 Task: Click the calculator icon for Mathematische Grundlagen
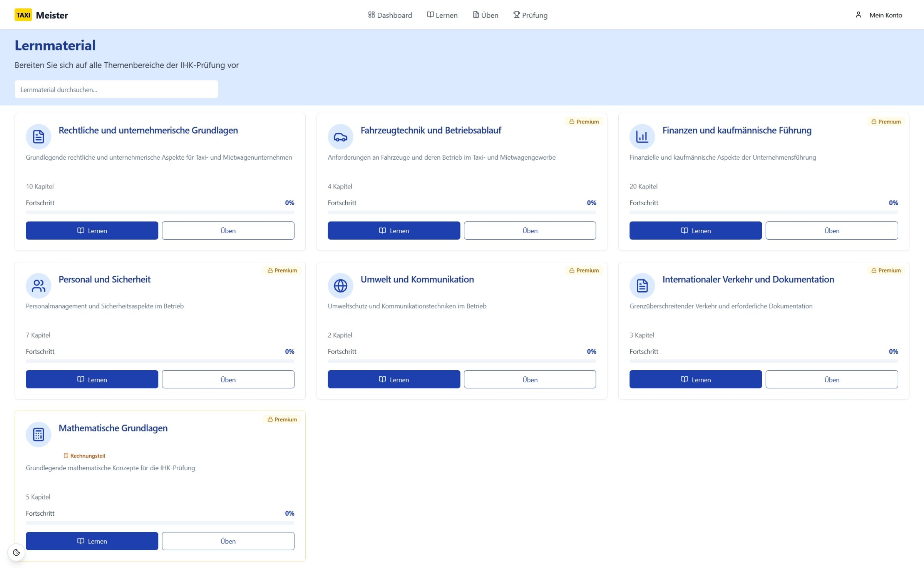pyautogui.click(x=38, y=434)
